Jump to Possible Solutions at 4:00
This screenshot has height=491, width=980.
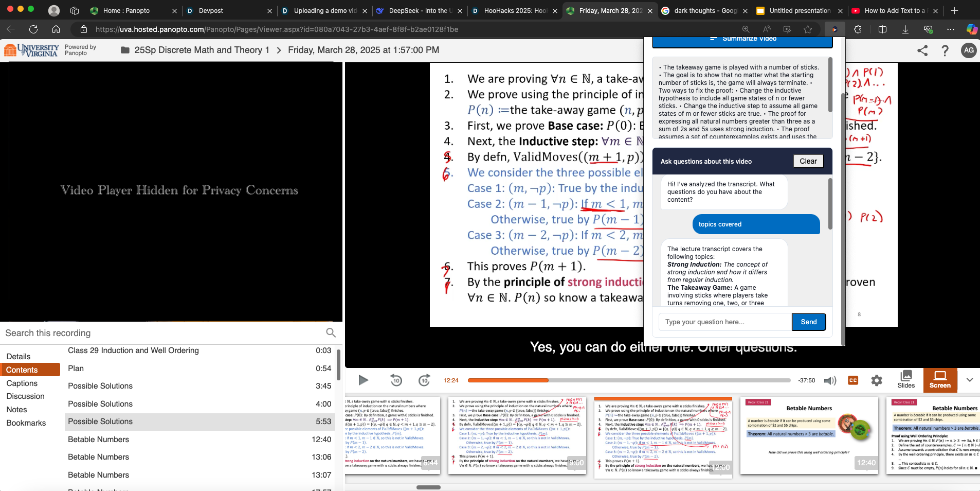tap(199, 404)
